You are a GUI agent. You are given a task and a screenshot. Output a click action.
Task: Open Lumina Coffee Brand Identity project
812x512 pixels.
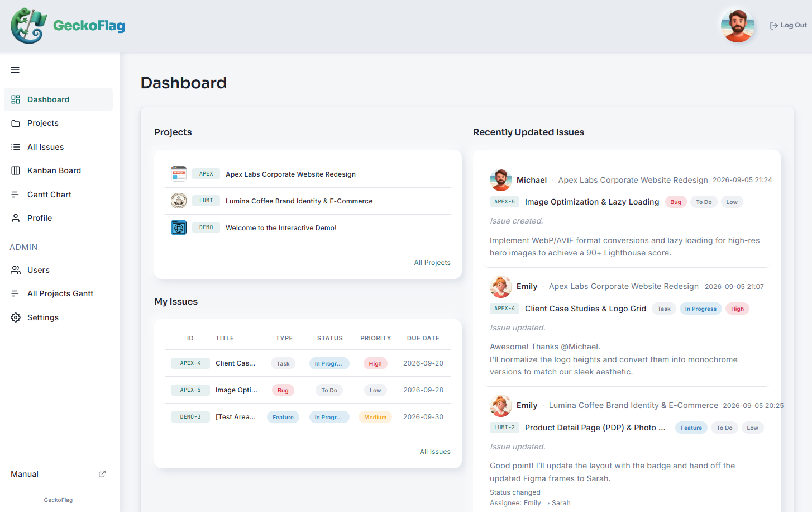(299, 201)
